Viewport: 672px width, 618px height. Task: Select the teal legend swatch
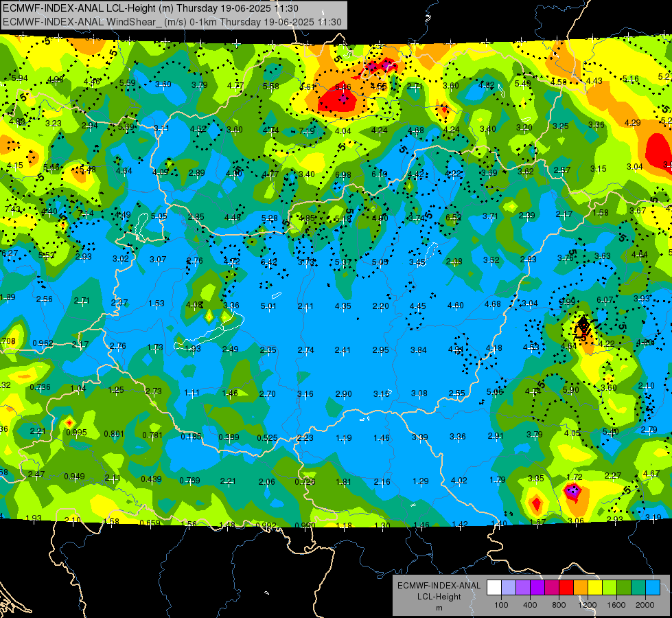(638, 588)
